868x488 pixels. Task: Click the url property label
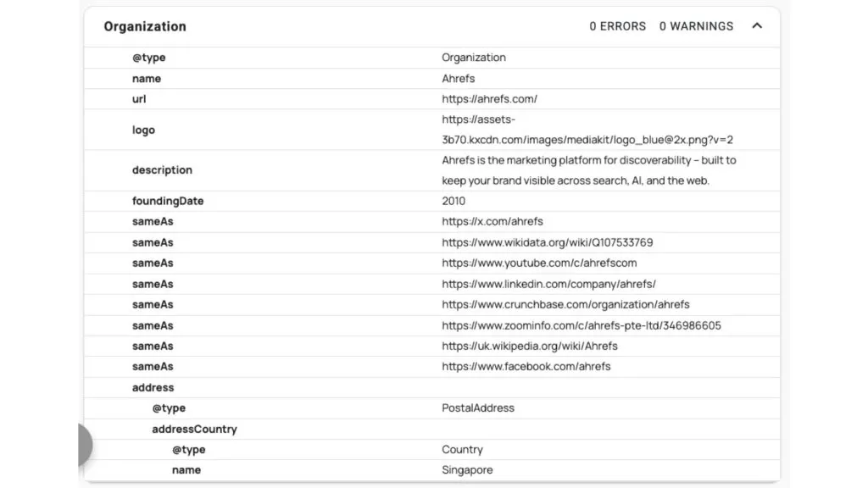point(139,99)
